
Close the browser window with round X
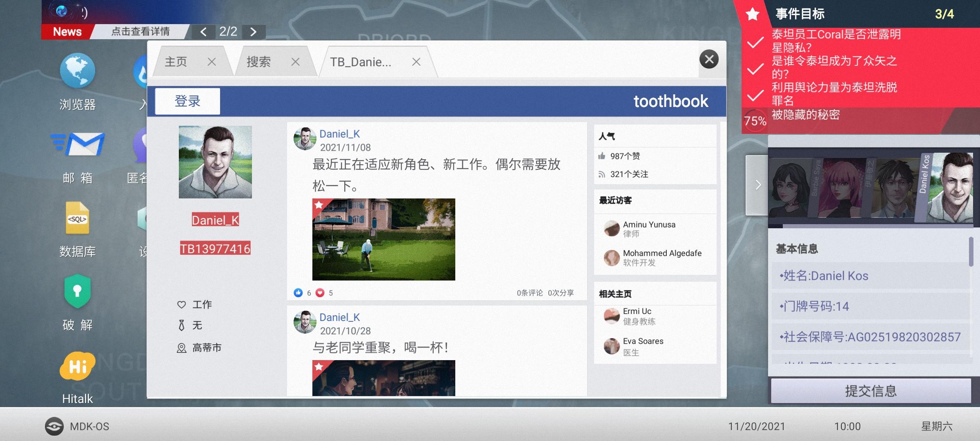(x=709, y=60)
